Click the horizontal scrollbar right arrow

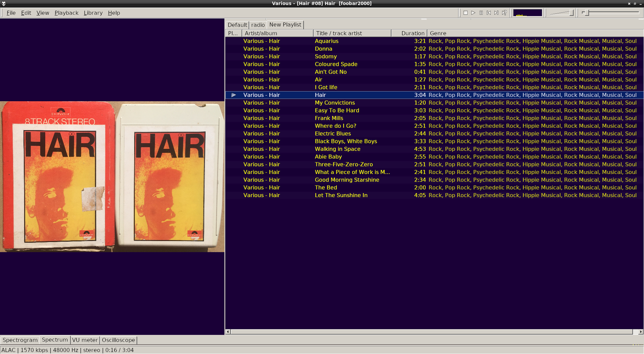pos(640,332)
